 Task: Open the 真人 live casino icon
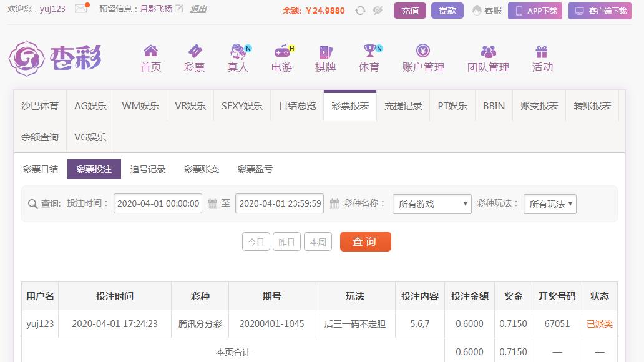(x=238, y=51)
